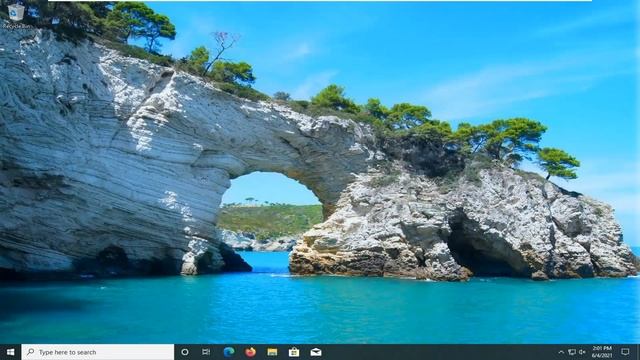Launch Microsoft Edge from the taskbar

(229, 352)
